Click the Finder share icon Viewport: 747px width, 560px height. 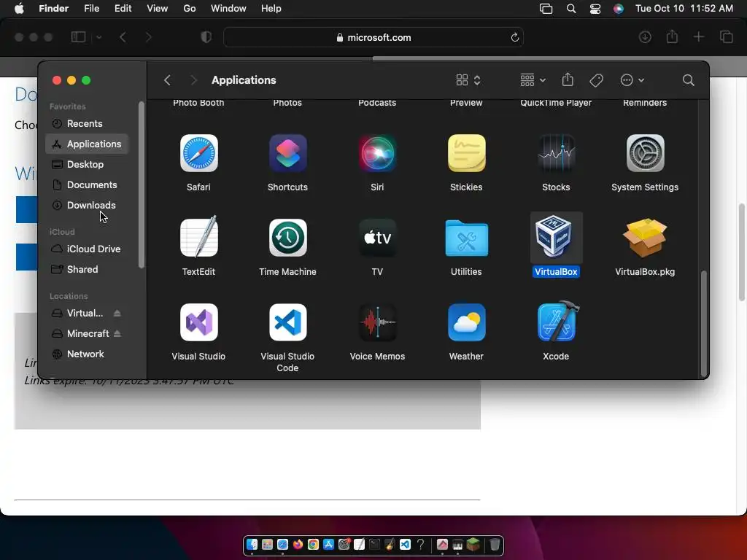[568, 79]
